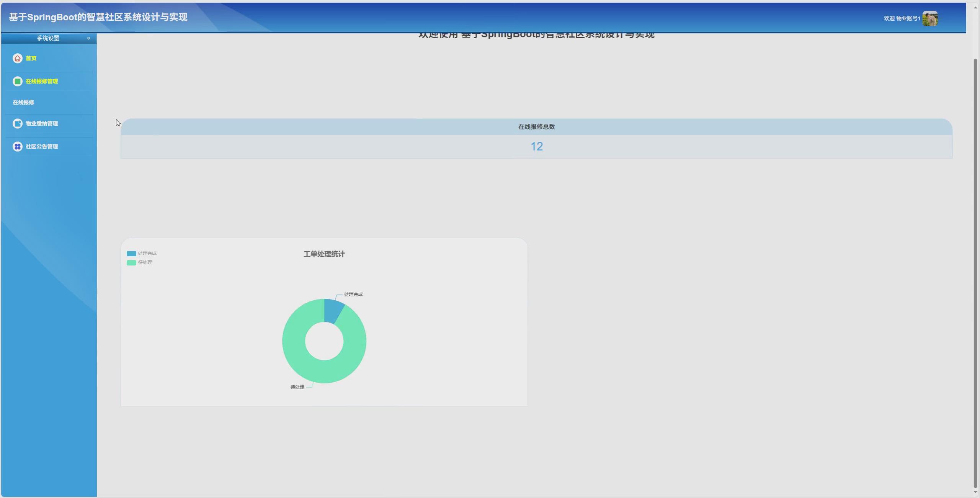Image resolution: width=980 pixels, height=498 pixels.
Task: Click the 社区公告管理 flower icon
Action: tap(17, 146)
